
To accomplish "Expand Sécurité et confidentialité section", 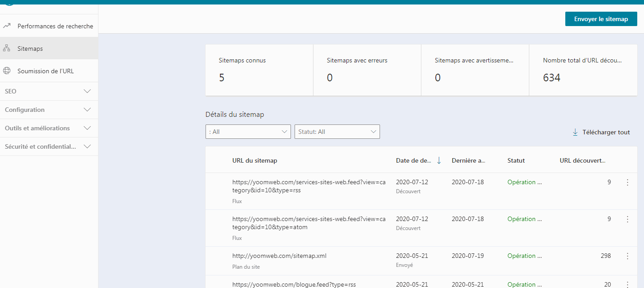I will 87,146.
